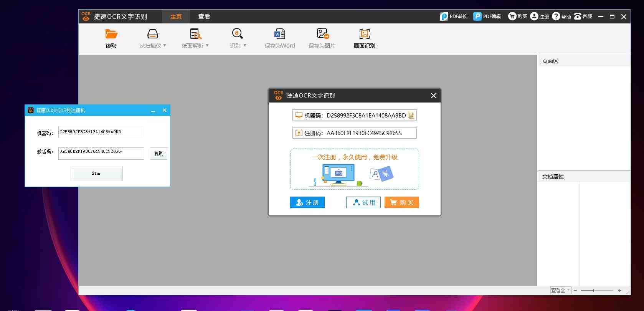Close the 捷速OCR文字识别 registration dialog
Screen dimensions: 644x311
pos(434,96)
